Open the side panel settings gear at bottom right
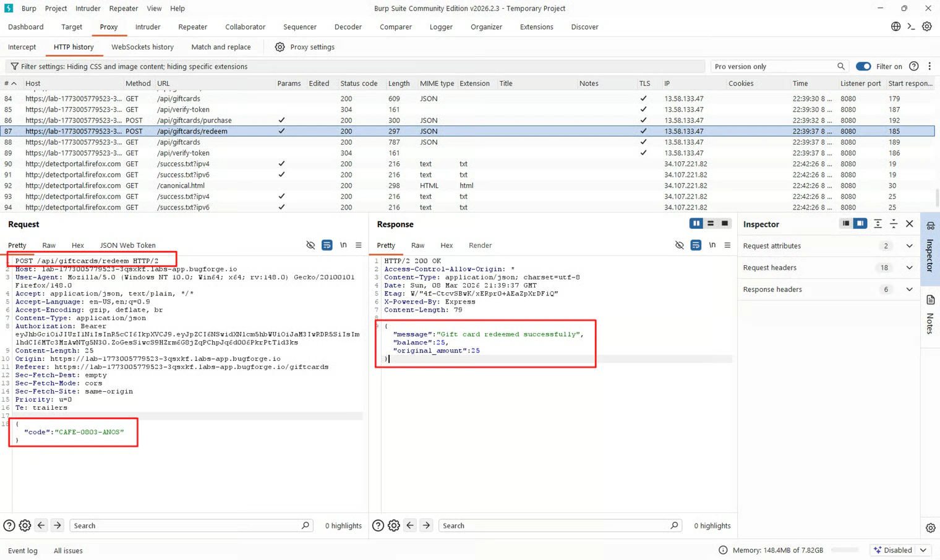The image size is (940, 560). pos(931,528)
